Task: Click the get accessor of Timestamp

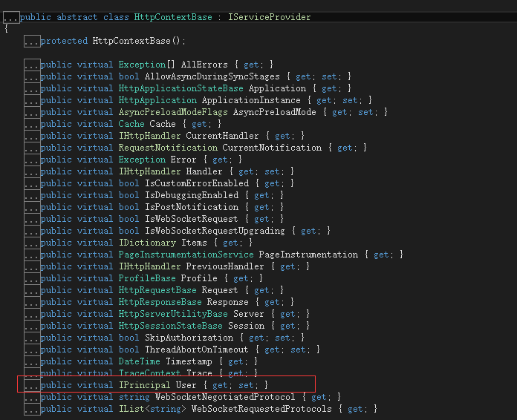Action: click(x=236, y=361)
